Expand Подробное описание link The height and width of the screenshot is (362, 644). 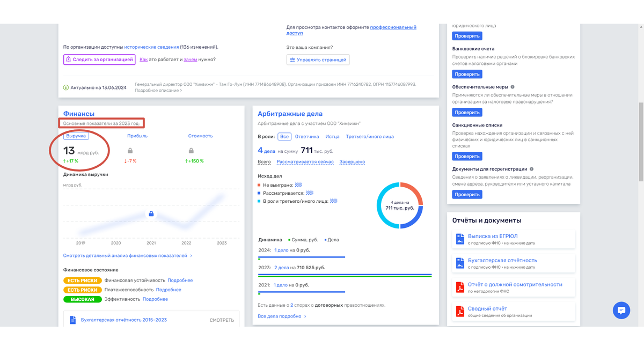(x=158, y=91)
